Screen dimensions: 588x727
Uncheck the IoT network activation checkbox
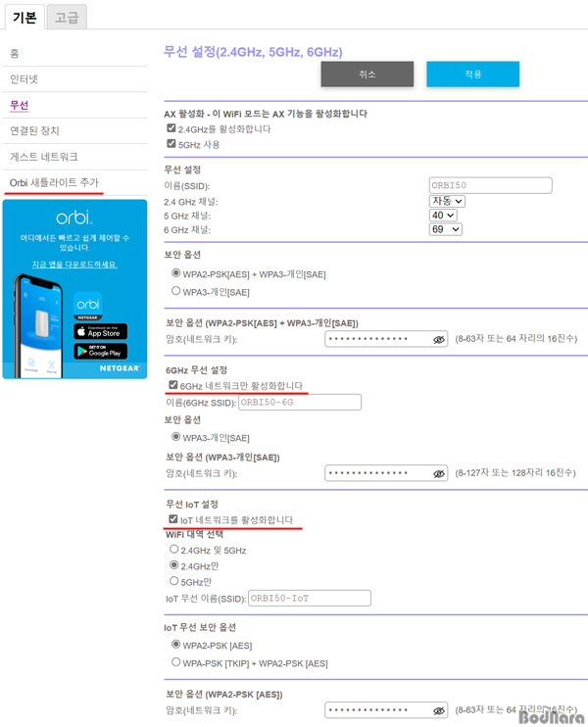pos(172,519)
